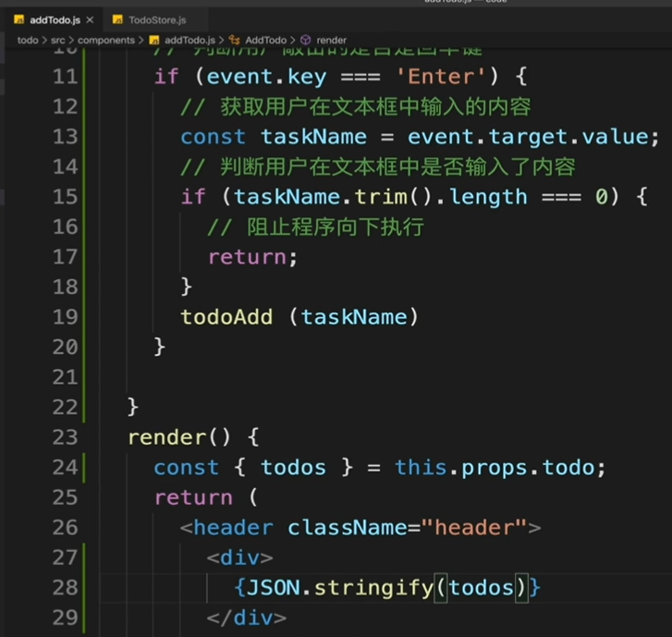Click the JS file icon on TodoStore.js tab

(117, 19)
